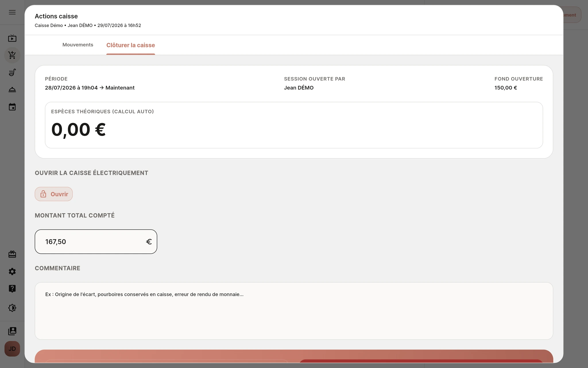Image resolution: width=588 pixels, height=368 pixels.
Task: Select the Clôturer la caisse tab
Action: [x=131, y=45]
